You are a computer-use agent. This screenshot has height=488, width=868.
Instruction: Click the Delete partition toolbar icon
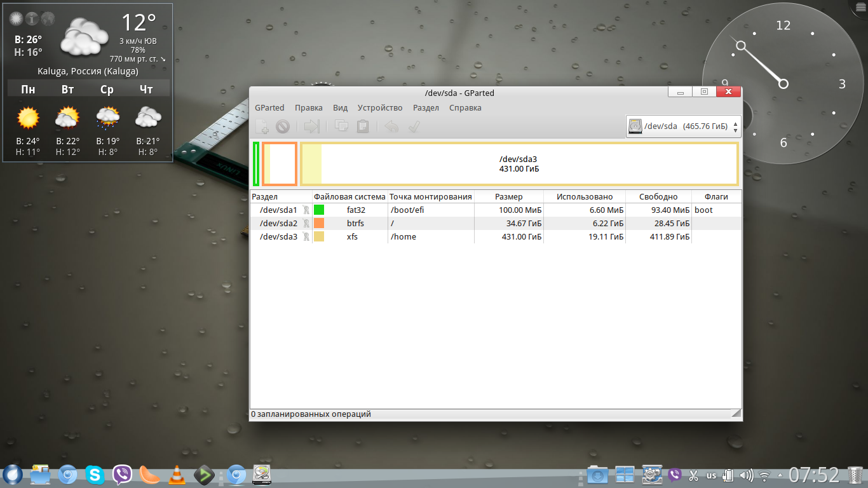click(283, 126)
